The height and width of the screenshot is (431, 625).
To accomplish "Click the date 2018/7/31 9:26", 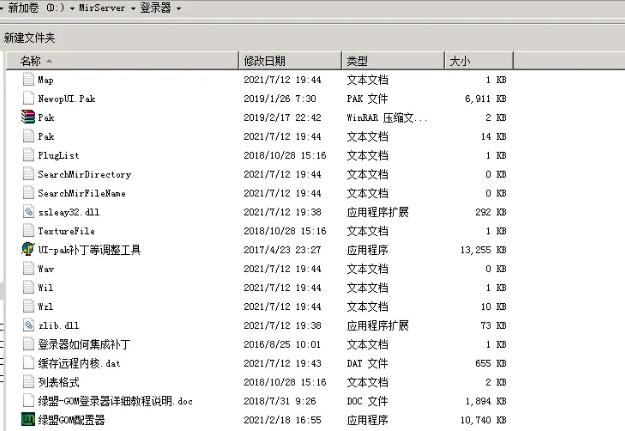I will pos(280,401).
